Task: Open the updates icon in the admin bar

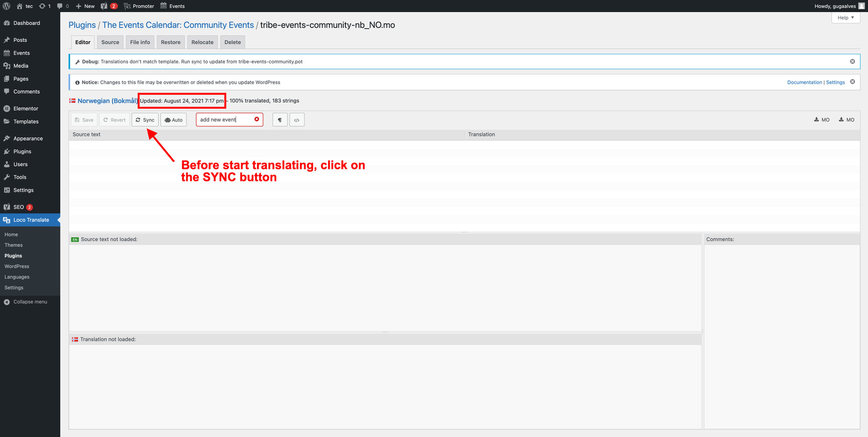Action: (x=45, y=6)
